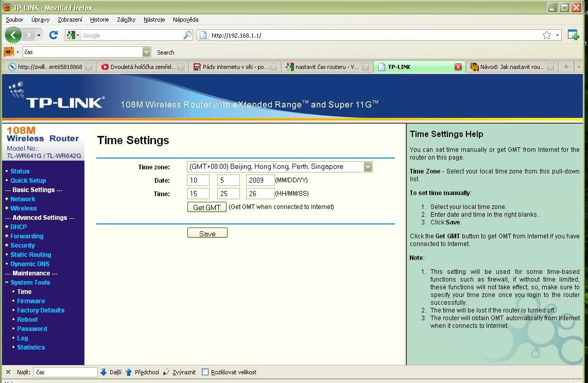Screen dimensions: 588x383
Task: Close the 'Návod: Jak nastavit rou...' tab
Action: [x=550, y=67]
